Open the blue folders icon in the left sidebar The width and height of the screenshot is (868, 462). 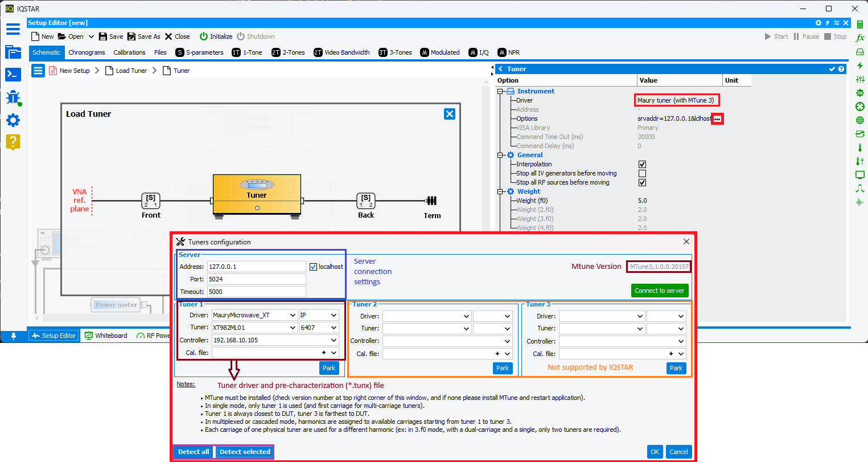(13, 52)
